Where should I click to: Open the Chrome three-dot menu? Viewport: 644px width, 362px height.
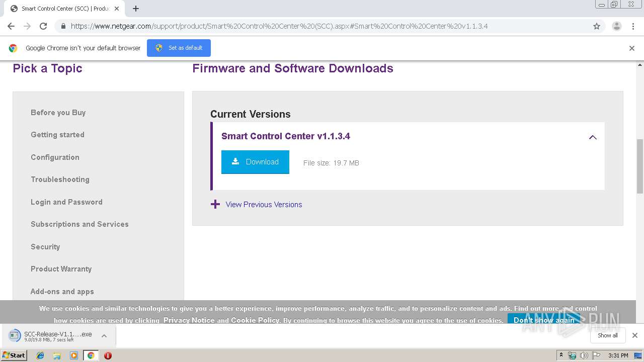point(633,26)
